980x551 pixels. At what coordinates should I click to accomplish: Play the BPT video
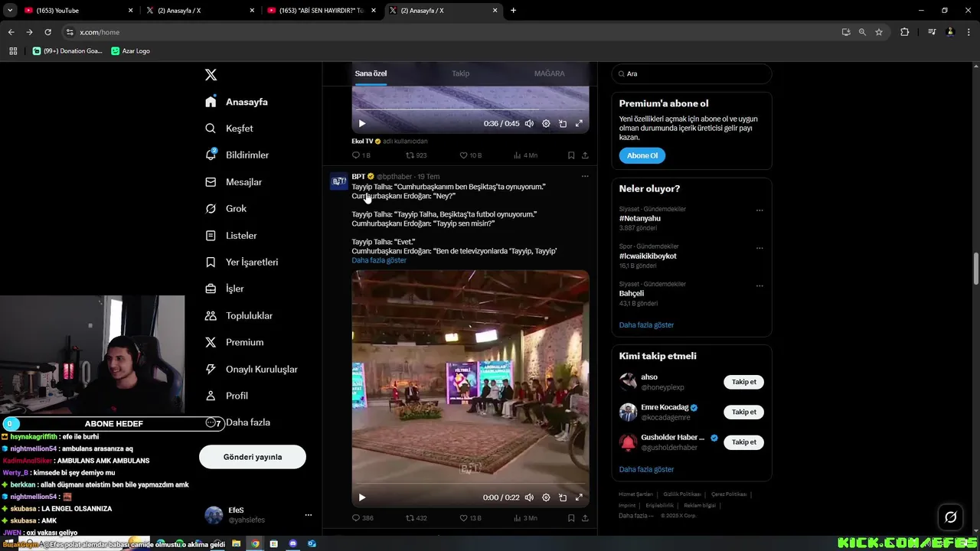coord(362,497)
